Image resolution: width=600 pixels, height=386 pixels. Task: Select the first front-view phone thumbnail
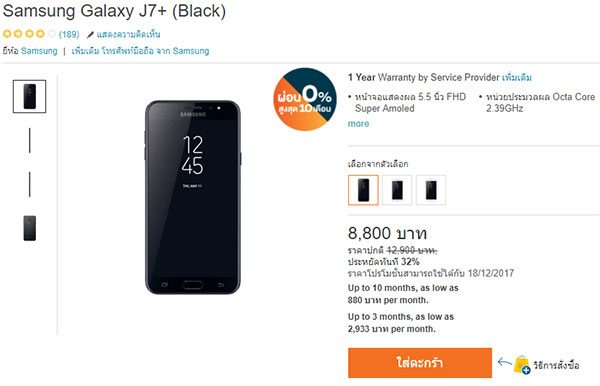pyautogui.click(x=29, y=96)
